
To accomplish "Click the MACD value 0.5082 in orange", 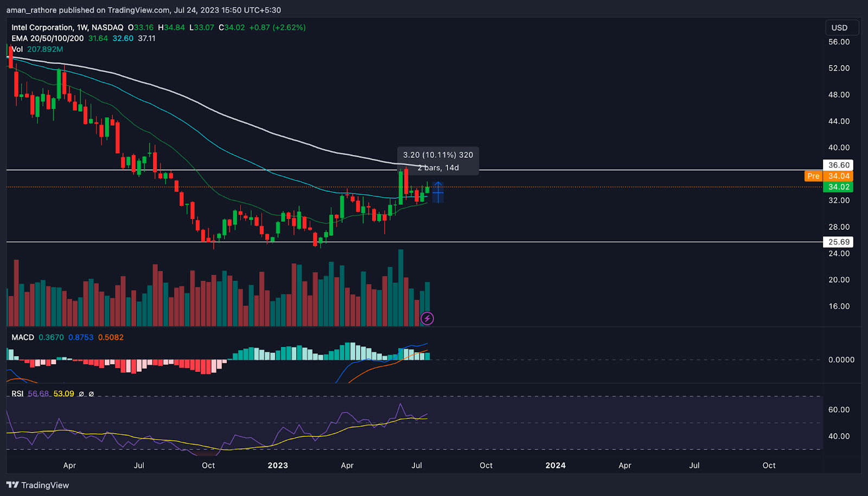I will [x=111, y=337].
